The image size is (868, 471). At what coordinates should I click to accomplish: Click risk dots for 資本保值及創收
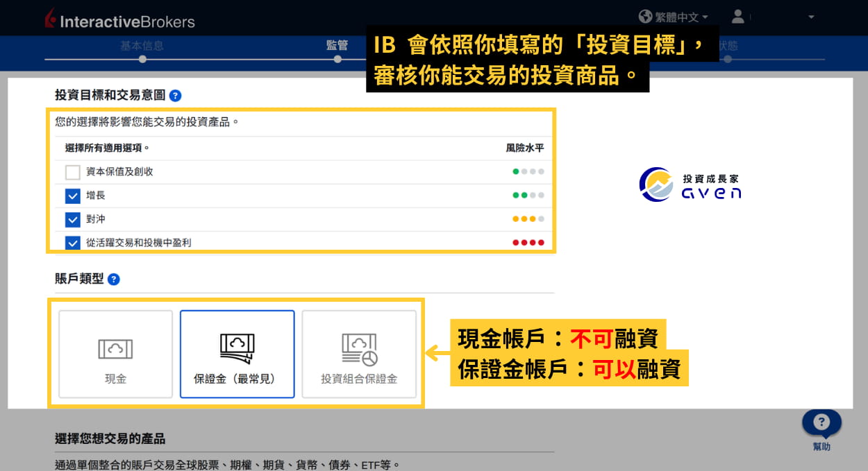point(528,171)
